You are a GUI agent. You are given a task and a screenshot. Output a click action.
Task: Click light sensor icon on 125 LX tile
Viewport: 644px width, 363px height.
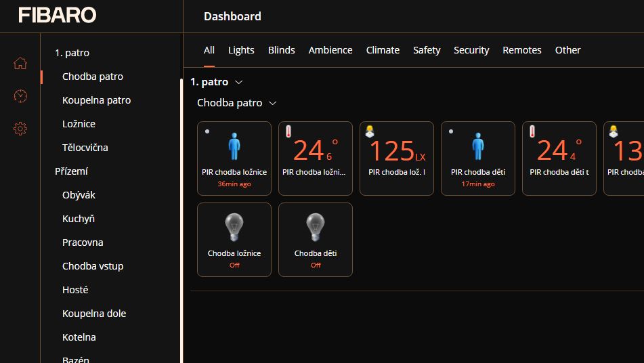point(370,131)
